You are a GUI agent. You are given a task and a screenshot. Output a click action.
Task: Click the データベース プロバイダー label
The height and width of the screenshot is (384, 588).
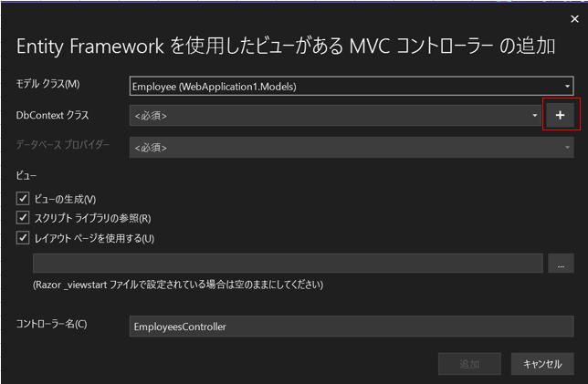[63, 145]
